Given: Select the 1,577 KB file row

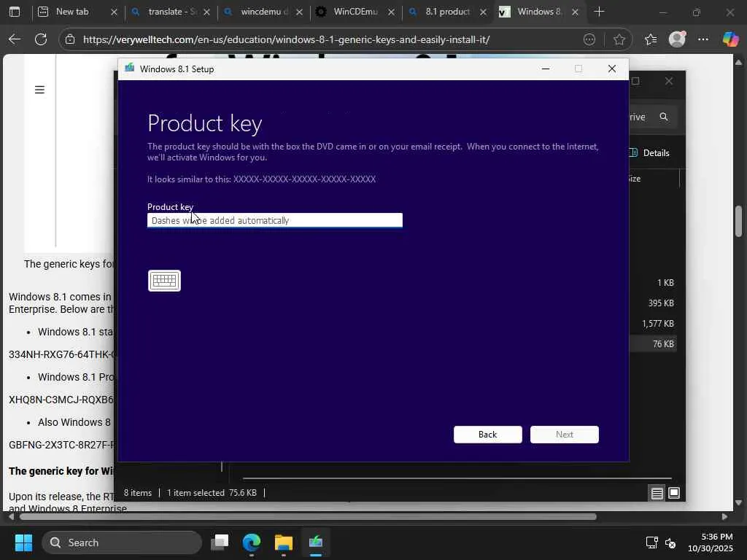Looking at the screenshot, I should point(654,323).
